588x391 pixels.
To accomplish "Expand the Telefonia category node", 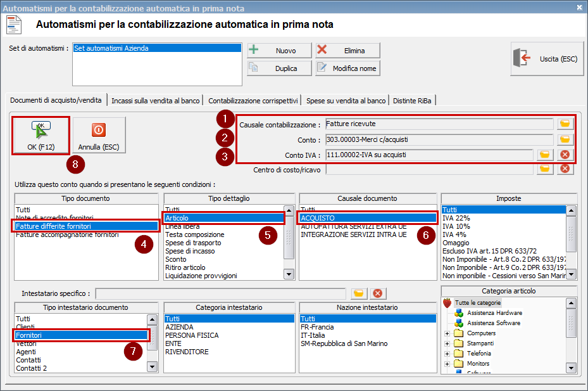I will [447, 354].
